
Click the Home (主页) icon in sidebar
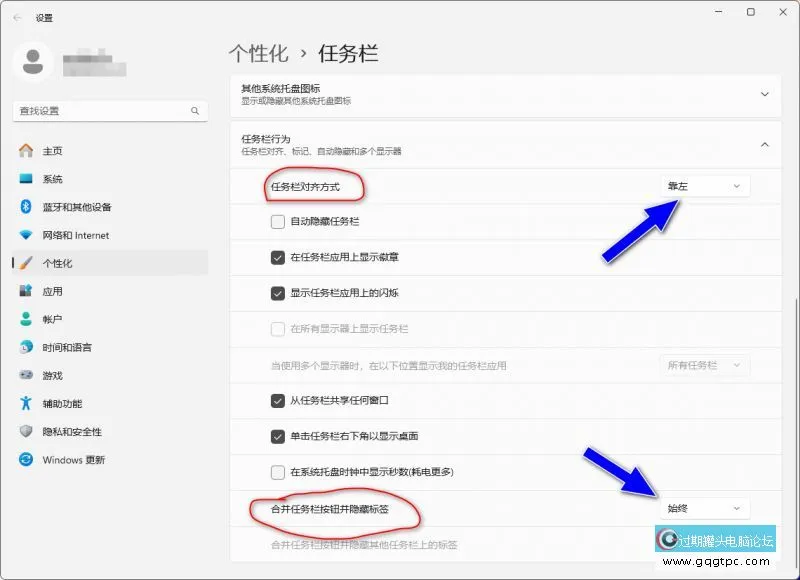26,151
